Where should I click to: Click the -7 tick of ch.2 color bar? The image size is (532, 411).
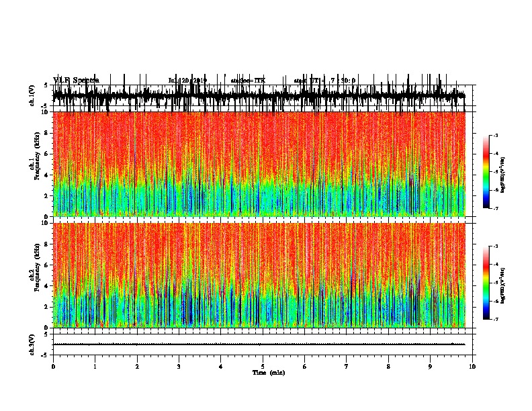tap(495, 319)
